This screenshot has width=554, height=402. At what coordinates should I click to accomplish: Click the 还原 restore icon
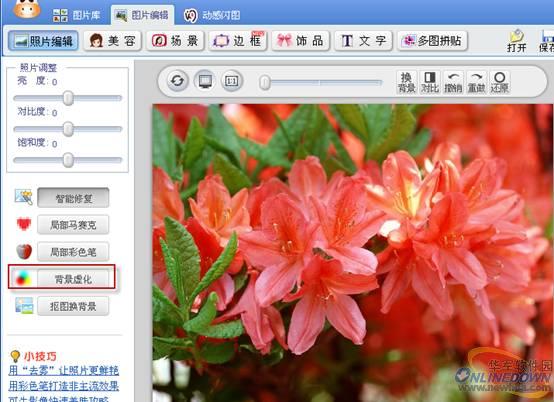[x=500, y=82]
